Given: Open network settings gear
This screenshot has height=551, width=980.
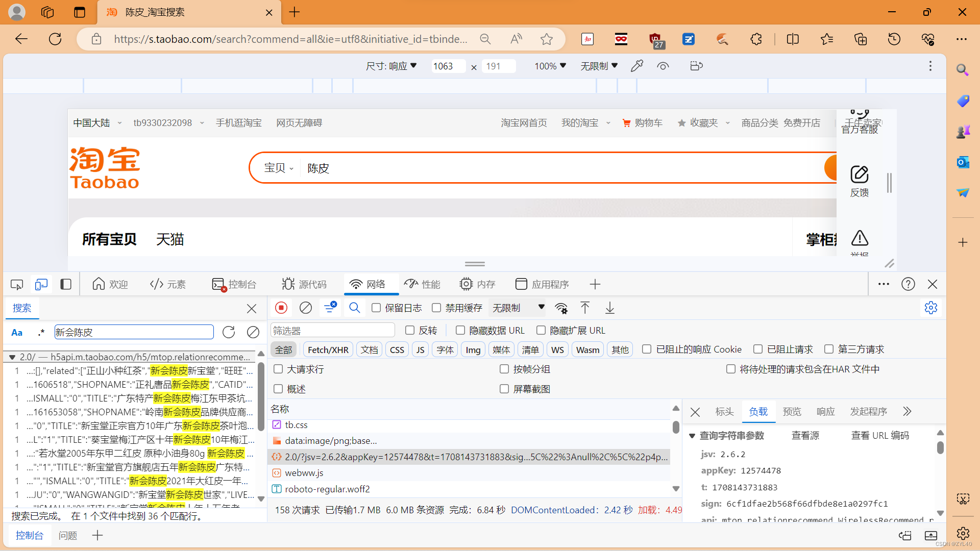Looking at the screenshot, I should pyautogui.click(x=931, y=308).
